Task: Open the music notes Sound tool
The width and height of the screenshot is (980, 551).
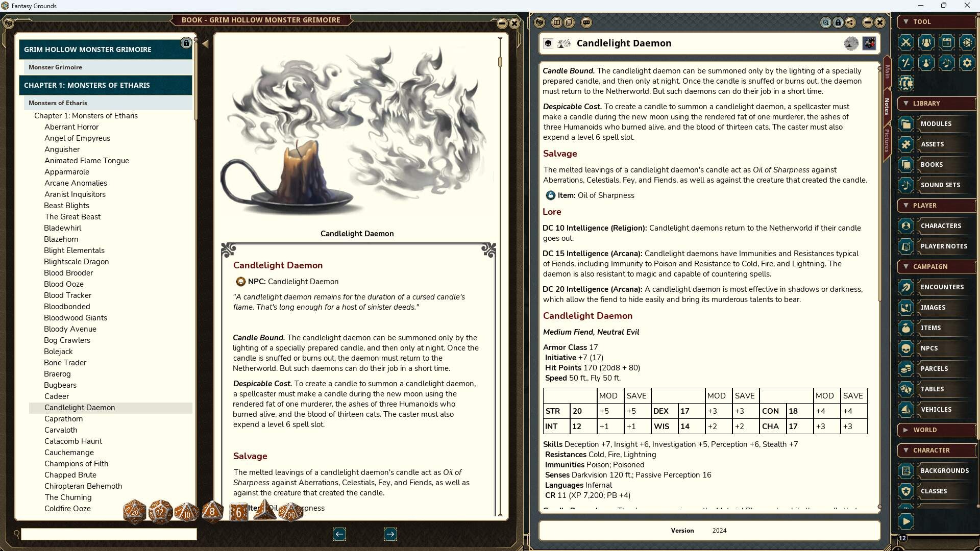Action: pos(947,63)
